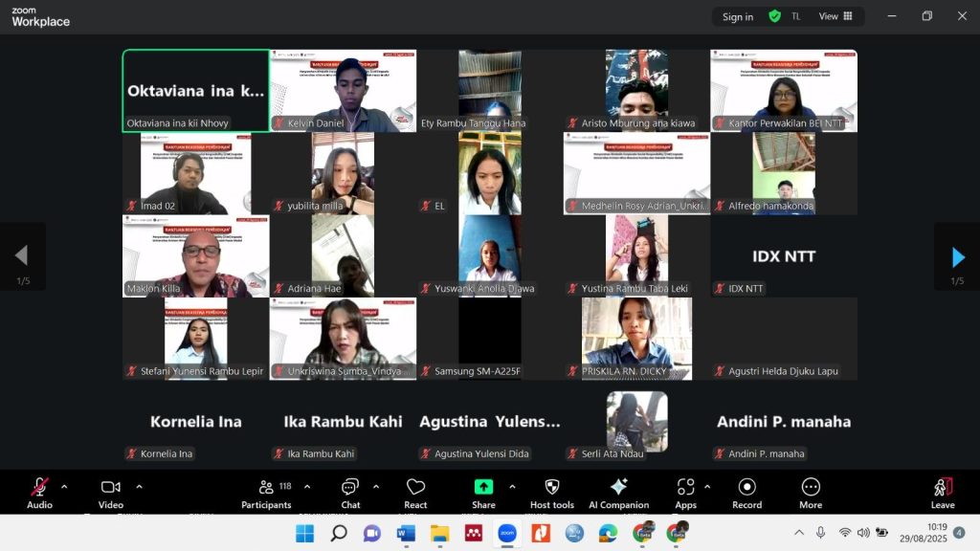The image size is (980, 551).
Task: Expand the Audio options caret
Action: point(64,486)
